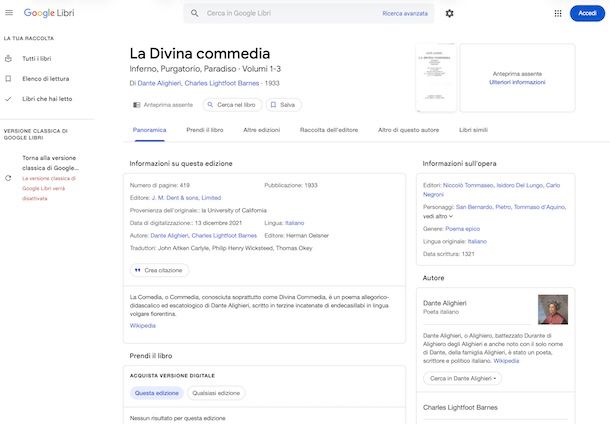Screen dimensions: 610x424
Task: Click Niccolò Tommaseo editor link
Action: (x=468, y=186)
